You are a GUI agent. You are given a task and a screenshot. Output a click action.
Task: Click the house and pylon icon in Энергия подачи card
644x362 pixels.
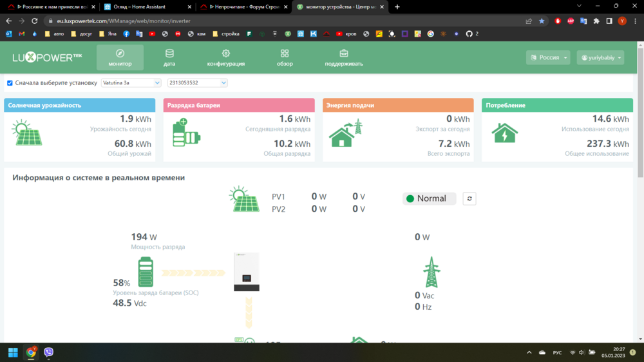pos(346,133)
